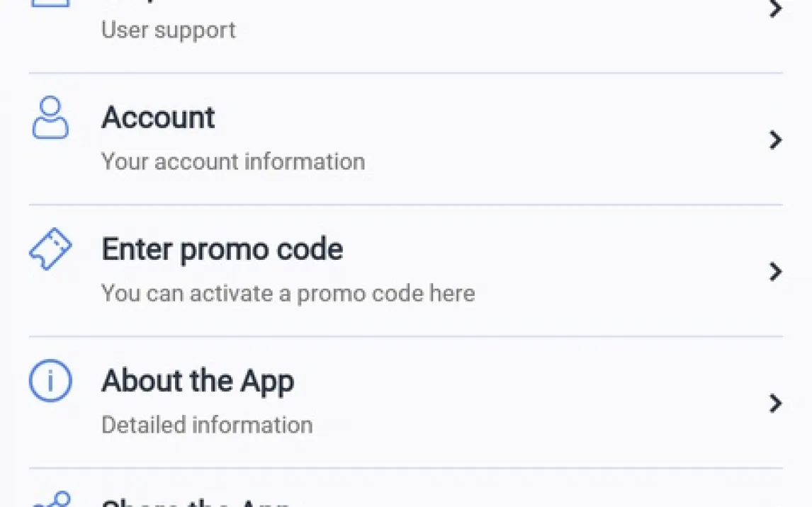The width and height of the screenshot is (812, 507).
Task: Expand the Enter promo code chevron
Action: click(776, 271)
